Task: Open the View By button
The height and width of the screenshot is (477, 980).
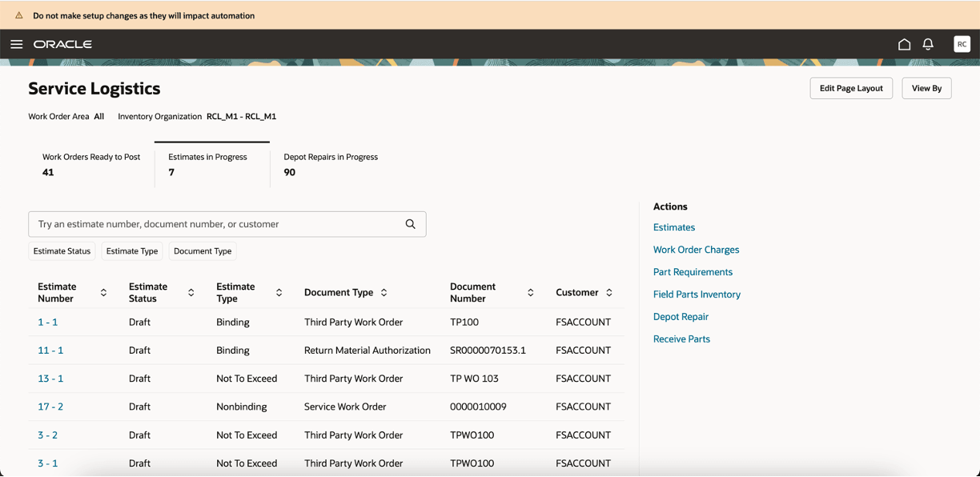Action: pyautogui.click(x=926, y=88)
